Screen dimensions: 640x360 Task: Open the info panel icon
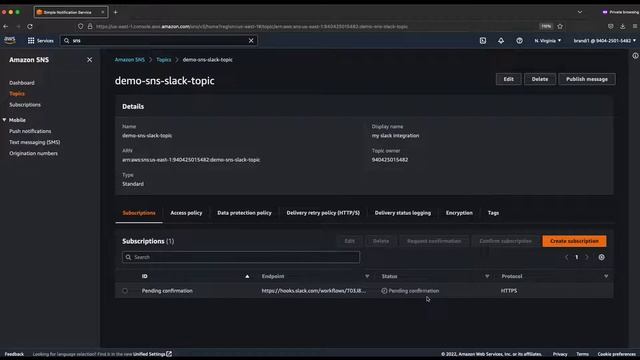pyautogui.click(x=635, y=56)
